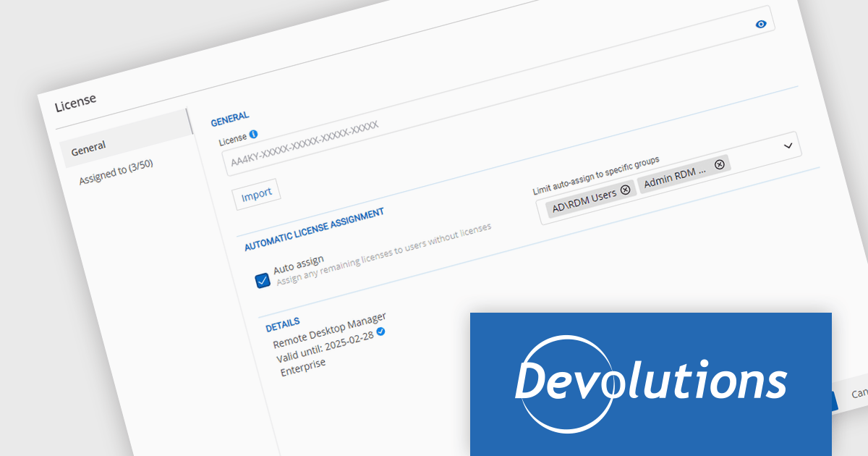The image size is (868, 456).
Task: Click the Import button
Action: [x=257, y=193]
